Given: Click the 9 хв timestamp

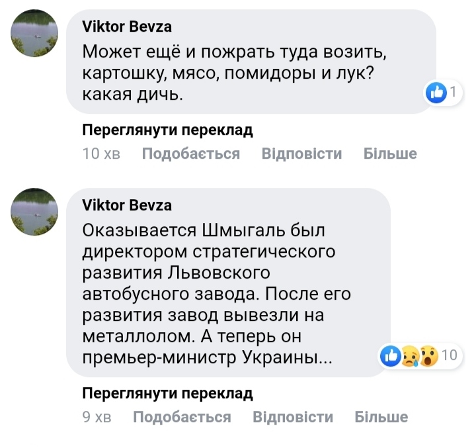Looking at the screenshot, I should coord(97,417).
